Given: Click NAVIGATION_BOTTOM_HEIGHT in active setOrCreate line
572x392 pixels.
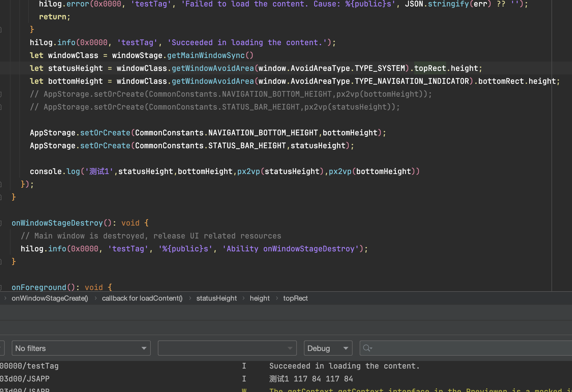Looking at the screenshot, I should 263,133.
